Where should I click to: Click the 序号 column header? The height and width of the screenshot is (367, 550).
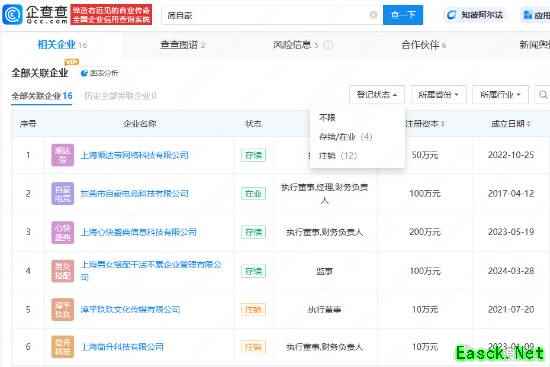(x=28, y=124)
